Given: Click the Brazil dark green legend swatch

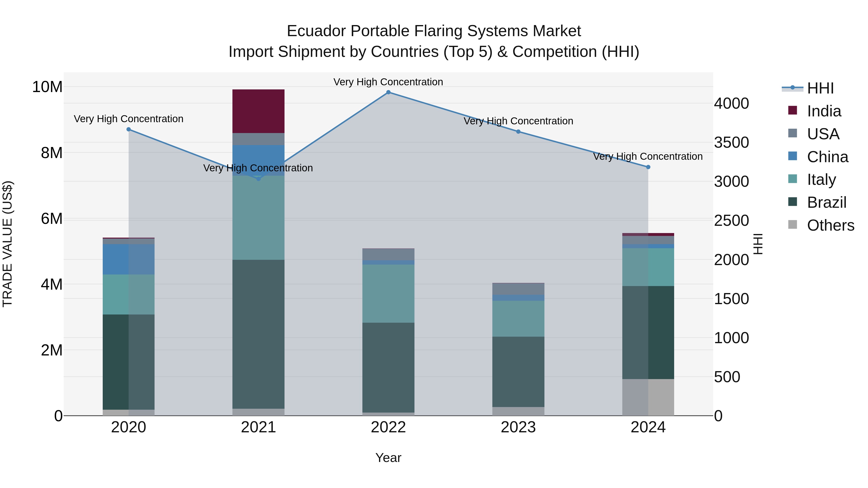Looking at the screenshot, I should [x=793, y=202].
